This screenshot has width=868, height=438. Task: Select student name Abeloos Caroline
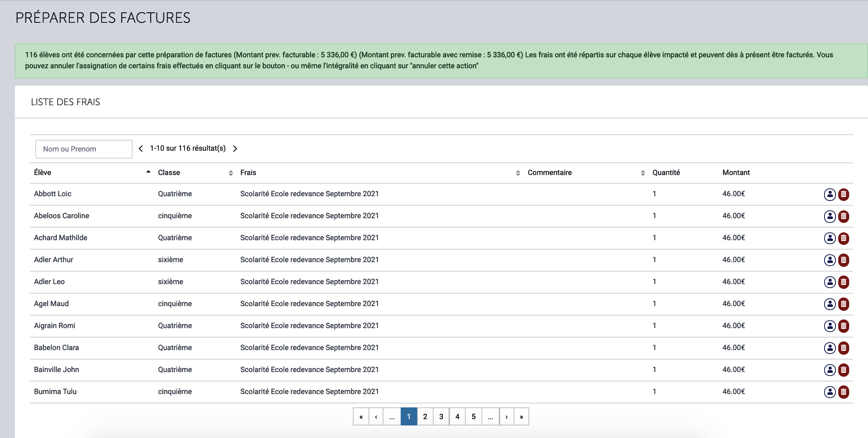click(x=62, y=216)
